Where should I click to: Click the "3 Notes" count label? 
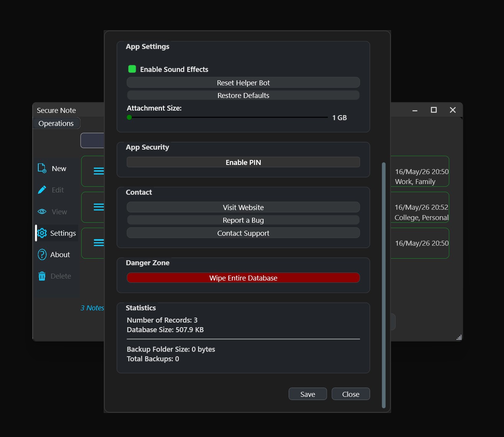click(92, 308)
